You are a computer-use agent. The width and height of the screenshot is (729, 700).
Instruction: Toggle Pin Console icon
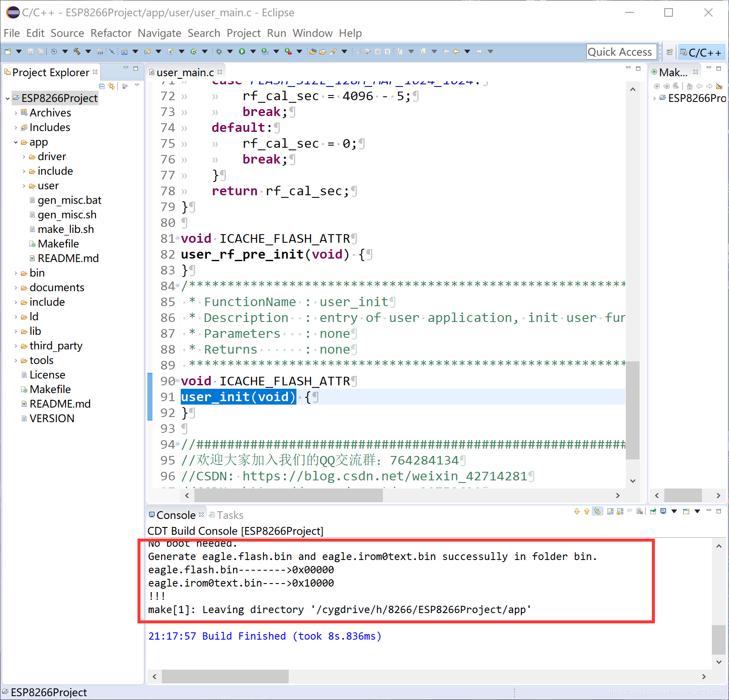[653, 511]
